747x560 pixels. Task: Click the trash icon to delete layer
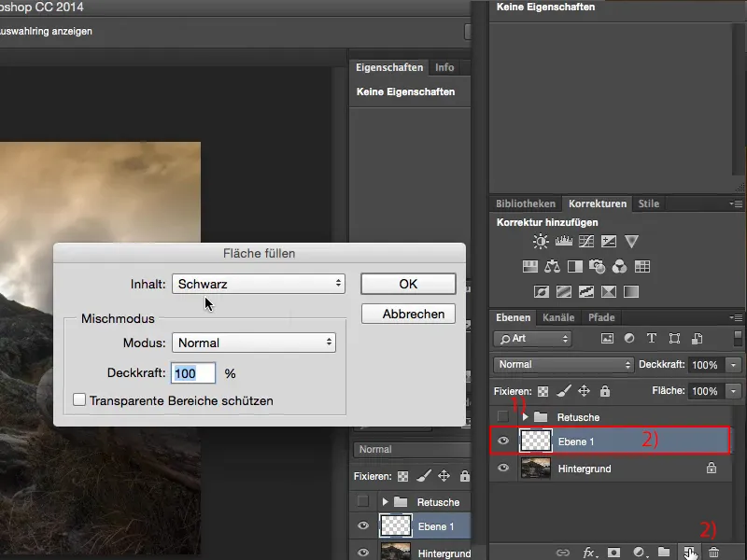click(713, 553)
